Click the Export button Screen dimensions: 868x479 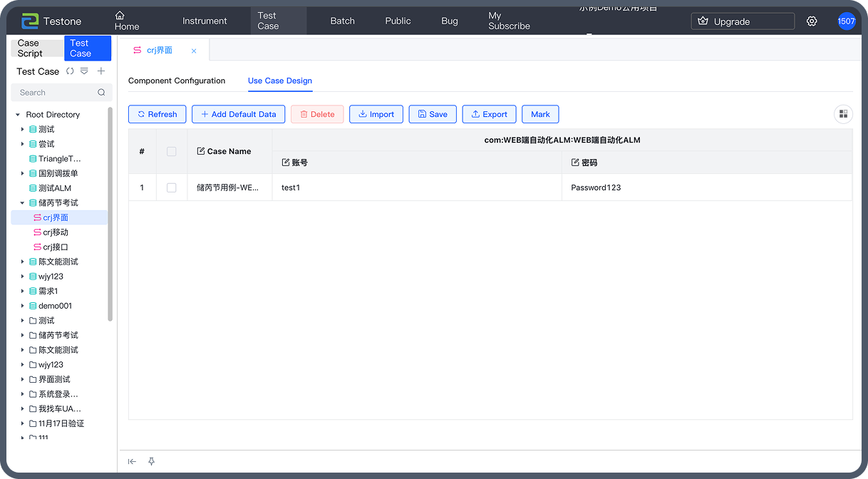489,114
